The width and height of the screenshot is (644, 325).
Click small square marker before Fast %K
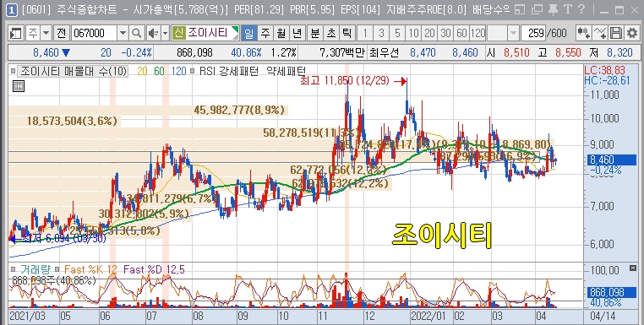pos(57,269)
